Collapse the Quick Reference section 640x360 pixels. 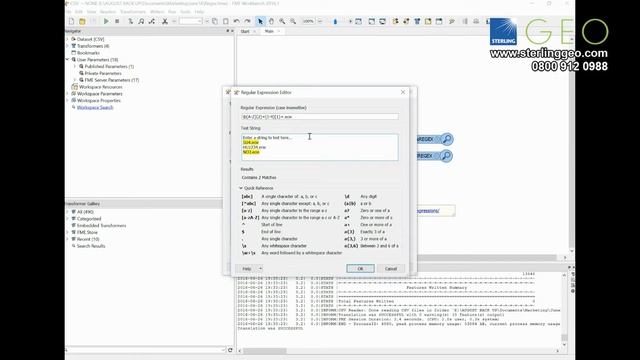pos(241,188)
